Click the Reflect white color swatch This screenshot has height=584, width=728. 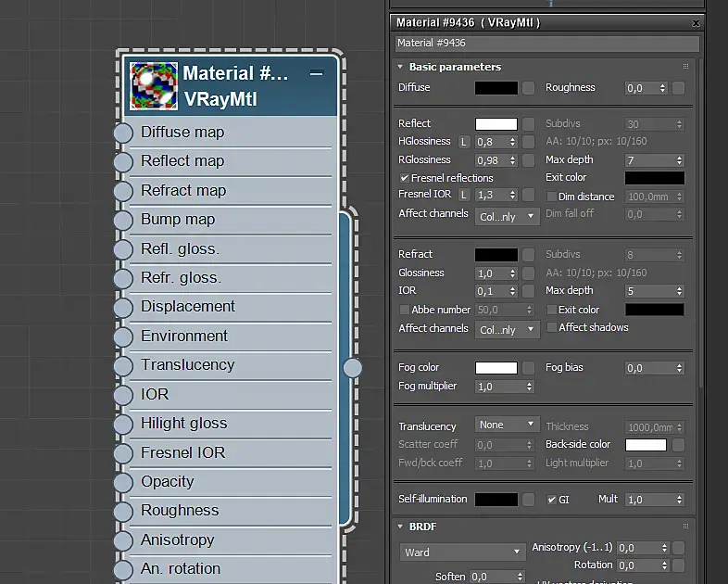(496, 124)
